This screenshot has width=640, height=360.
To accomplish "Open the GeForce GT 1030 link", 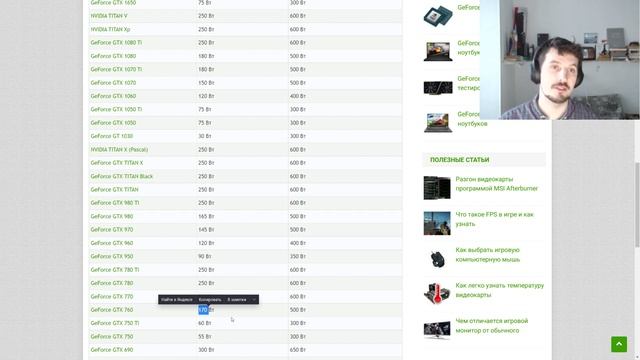I will click(112, 136).
